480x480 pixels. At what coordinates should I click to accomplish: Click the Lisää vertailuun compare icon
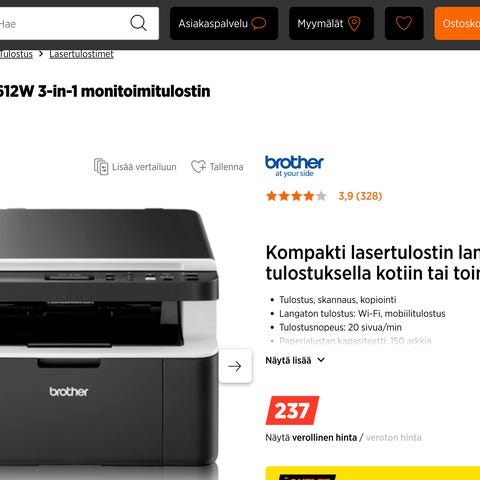(101, 167)
